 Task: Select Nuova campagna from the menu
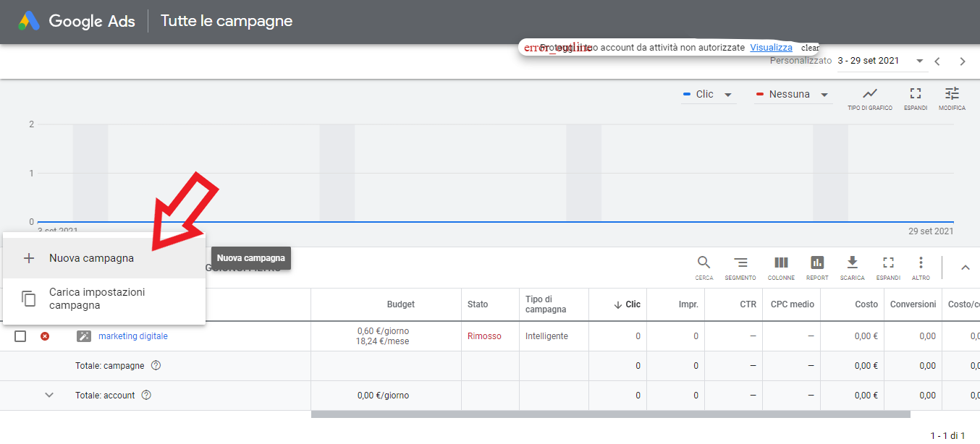(91, 258)
